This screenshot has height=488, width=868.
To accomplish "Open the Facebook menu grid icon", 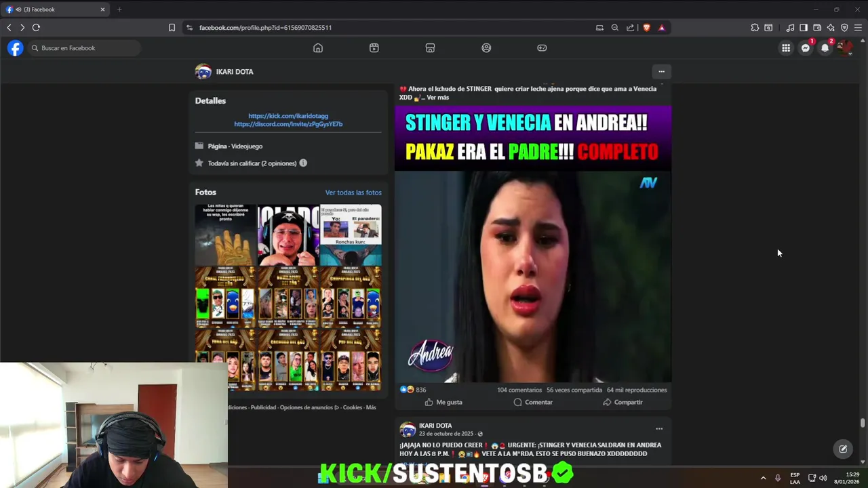I will pyautogui.click(x=786, y=48).
